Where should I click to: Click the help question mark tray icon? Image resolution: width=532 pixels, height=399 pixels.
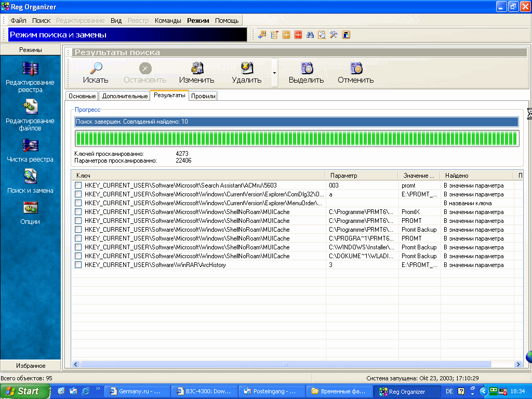click(x=461, y=391)
